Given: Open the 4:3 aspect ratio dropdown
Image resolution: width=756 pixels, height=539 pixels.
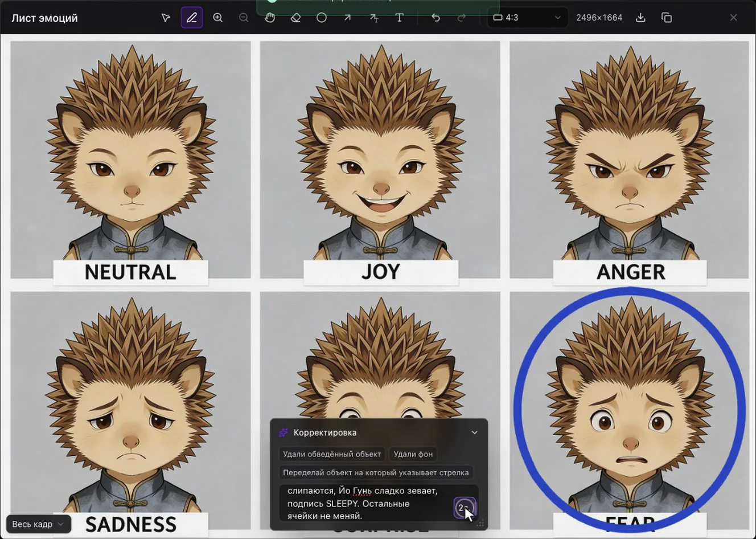Looking at the screenshot, I should [x=527, y=18].
